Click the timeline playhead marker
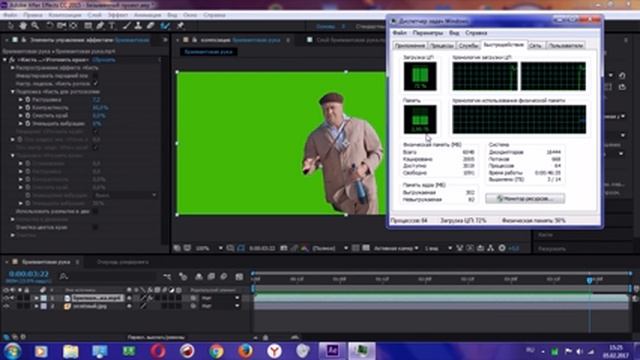The image size is (640, 360). (589, 280)
